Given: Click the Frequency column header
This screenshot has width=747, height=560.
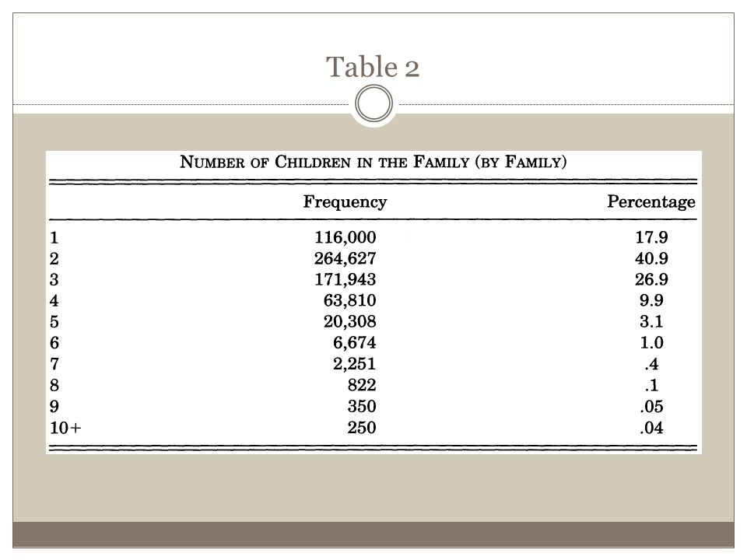Looking at the screenshot, I should coord(345,201).
